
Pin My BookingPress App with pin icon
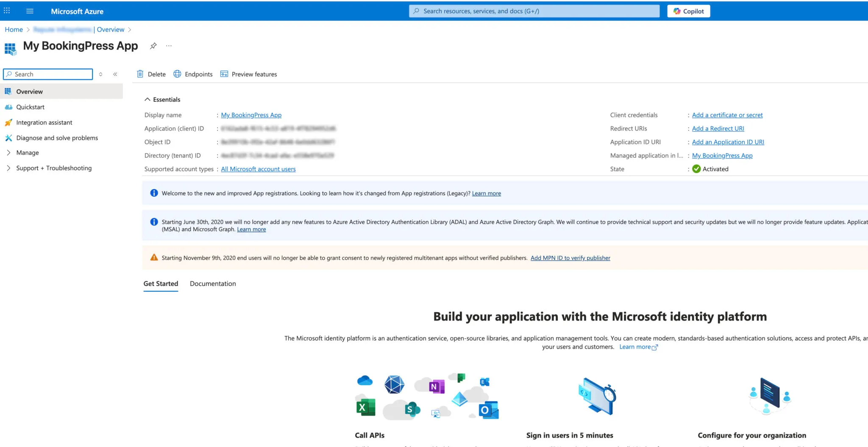[153, 46]
